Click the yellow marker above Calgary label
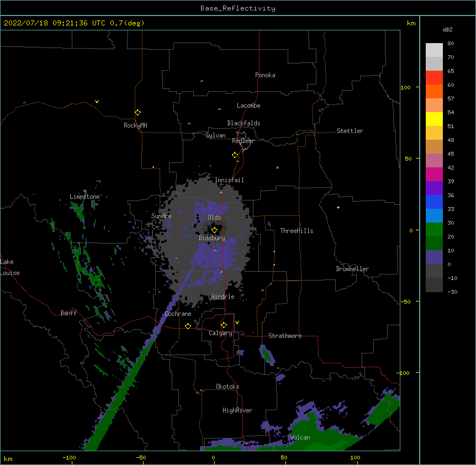 point(224,325)
